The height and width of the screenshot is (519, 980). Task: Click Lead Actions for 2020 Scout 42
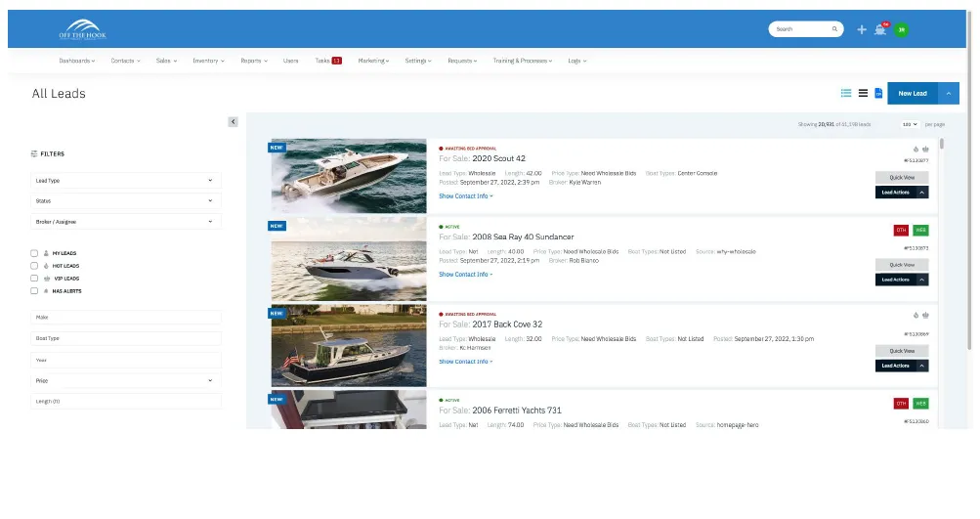(896, 193)
